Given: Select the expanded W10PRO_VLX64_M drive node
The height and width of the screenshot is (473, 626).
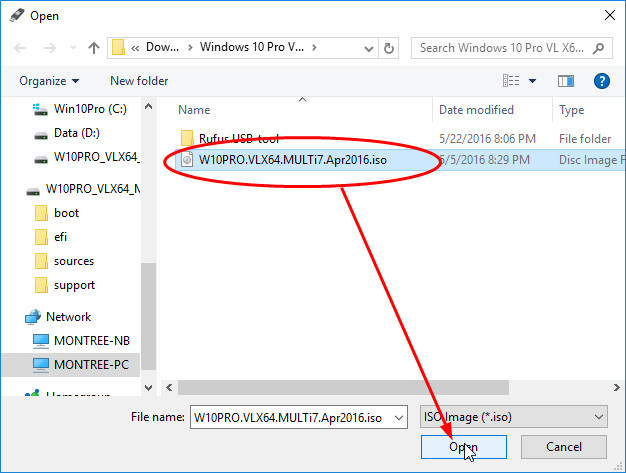Looking at the screenshot, I should pos(93,189).
